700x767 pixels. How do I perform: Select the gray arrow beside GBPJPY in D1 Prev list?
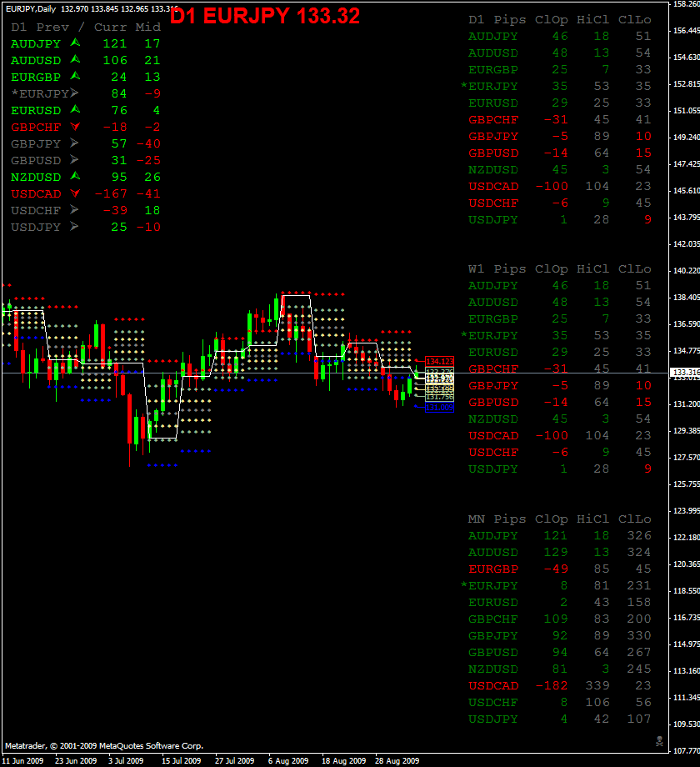point(74,143)
